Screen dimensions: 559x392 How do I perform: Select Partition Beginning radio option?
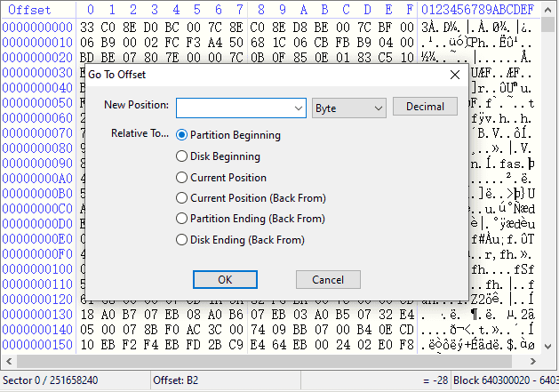tap(182, 135)
